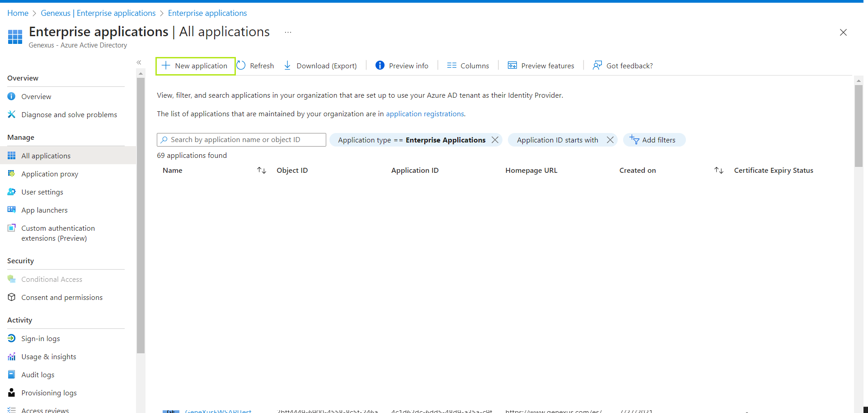Click the App launchers icon
Image resolution: width=868 pixels, height=413 pixels.
click(12, 209)
